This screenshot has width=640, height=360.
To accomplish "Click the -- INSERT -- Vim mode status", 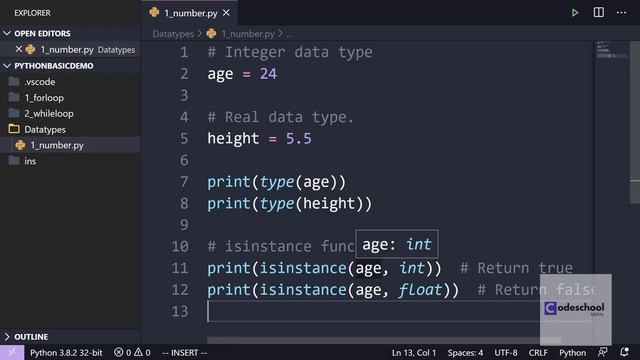I will tap(184, 353).
